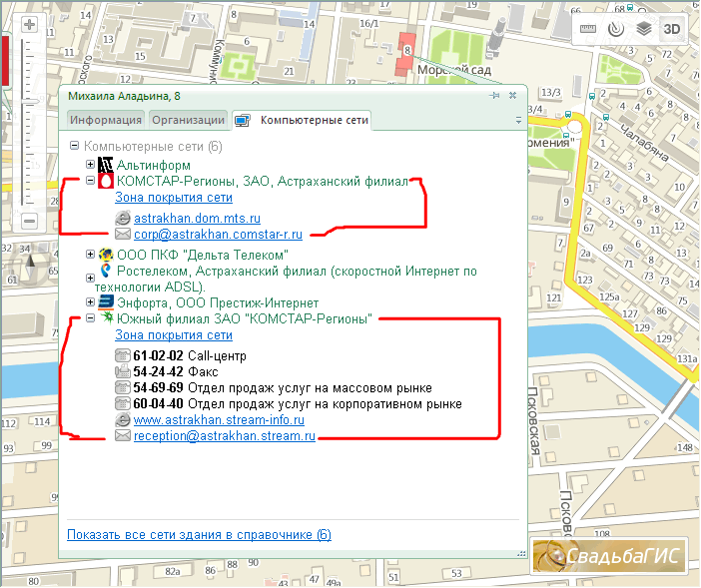Open the ruler measurement tool
This screenshot has height=588, width=701.
[588, 29]
